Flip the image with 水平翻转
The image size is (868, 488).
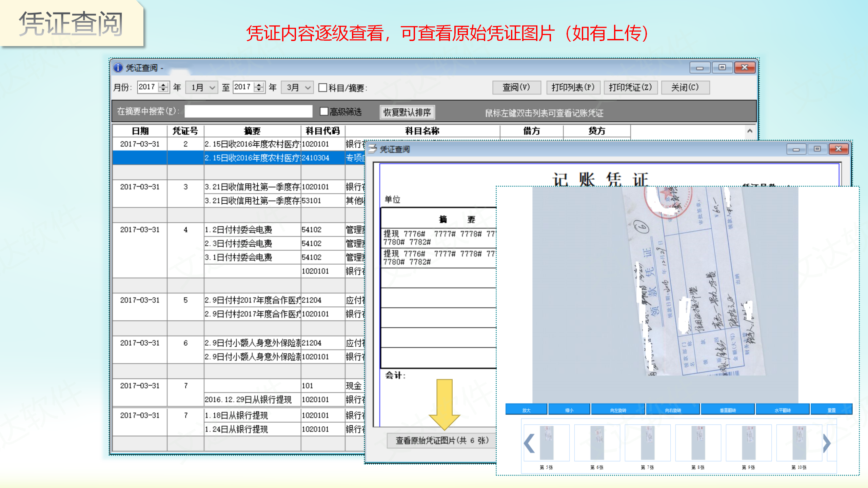tap(782, 410)
